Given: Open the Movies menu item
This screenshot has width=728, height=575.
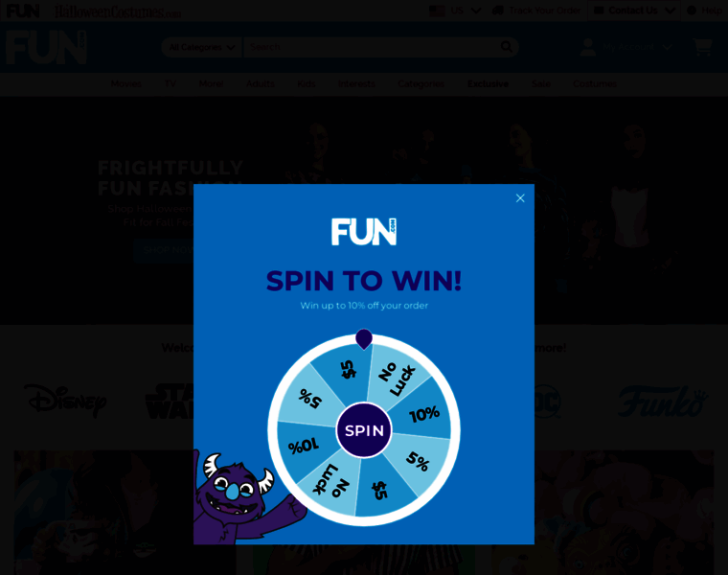Looking at the screenshot, I should pyautogui.click(x=125, y=83).
